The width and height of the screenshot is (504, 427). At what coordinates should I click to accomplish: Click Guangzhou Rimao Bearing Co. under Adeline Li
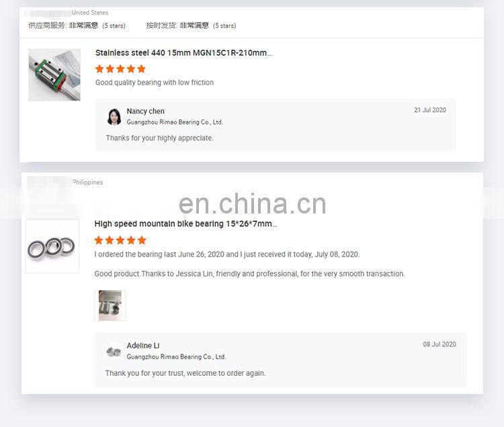tap(176, 357)
